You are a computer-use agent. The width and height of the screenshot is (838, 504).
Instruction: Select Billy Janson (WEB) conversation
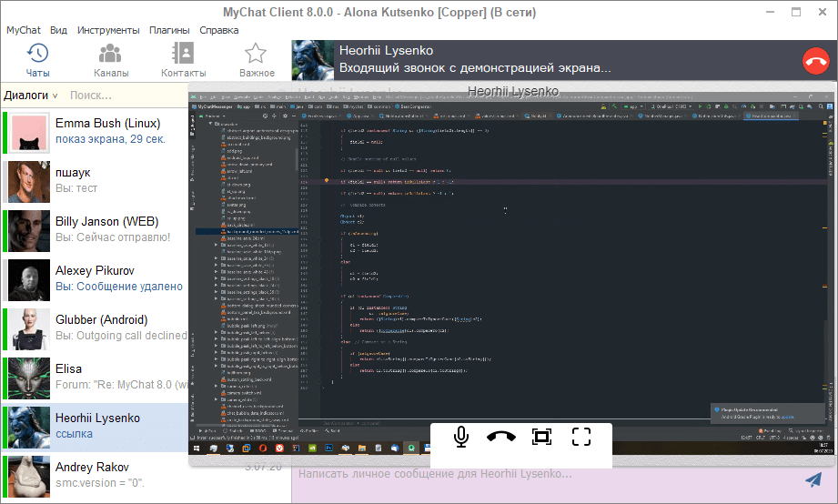pos(107,229)
